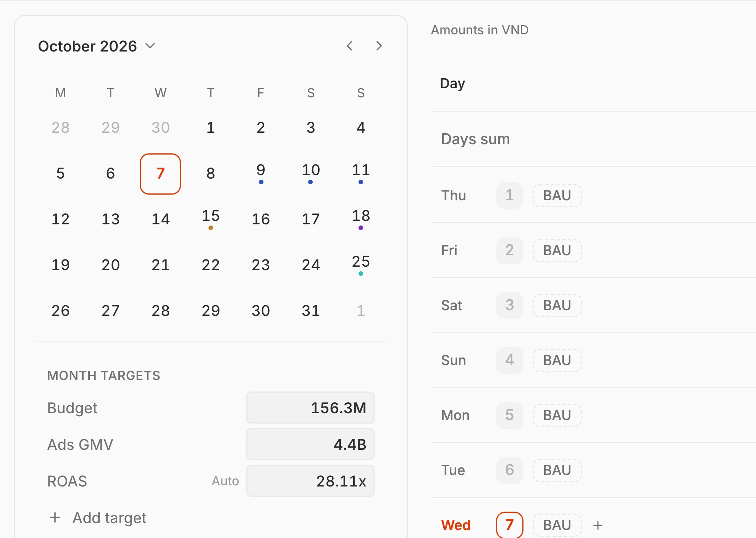Click day number 6 badge on Tue row
The image size is (756, 538).
click(x=509, y=470)
